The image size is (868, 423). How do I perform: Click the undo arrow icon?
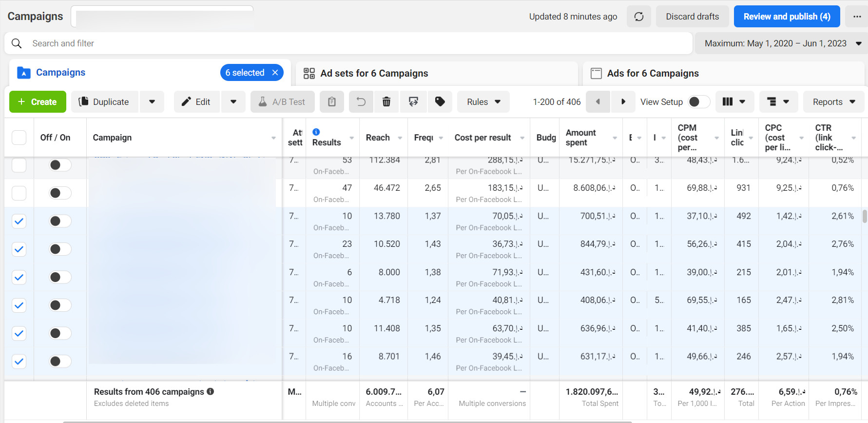pos(361,101)
